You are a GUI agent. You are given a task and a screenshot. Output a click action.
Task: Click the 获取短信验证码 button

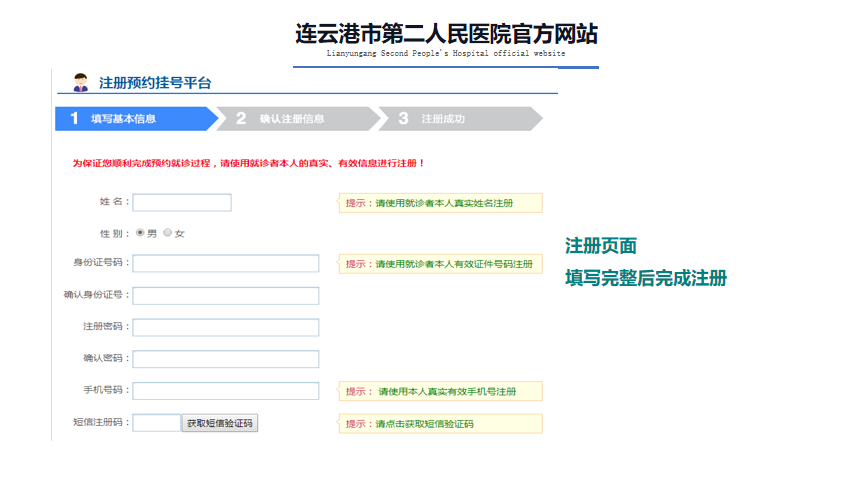tap(220, 423)
